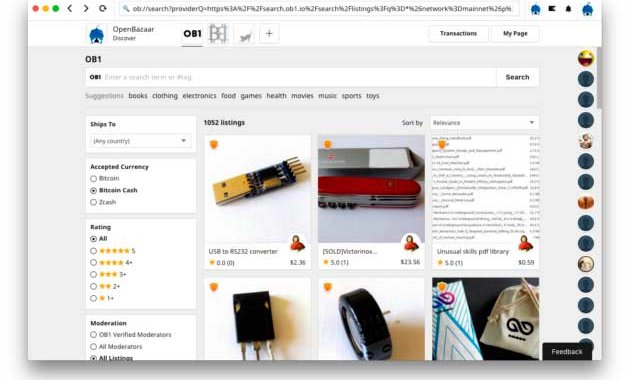This screenshot has width=628, height=380.
Task: Open the wallet icon in the top bar
Action: 552,8
